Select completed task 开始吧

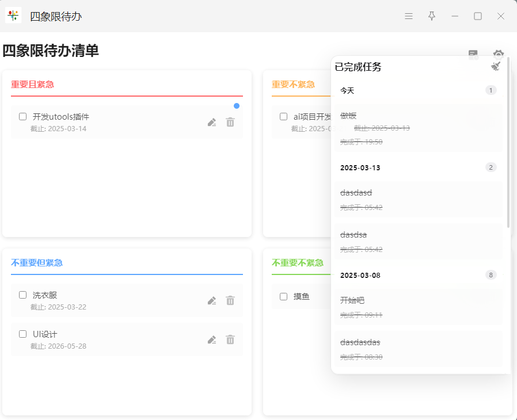tap(418, 307)
